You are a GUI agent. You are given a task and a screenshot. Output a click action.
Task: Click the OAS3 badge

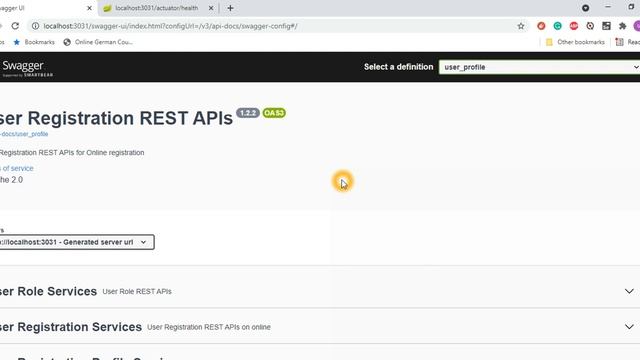(x=274, y=113)
